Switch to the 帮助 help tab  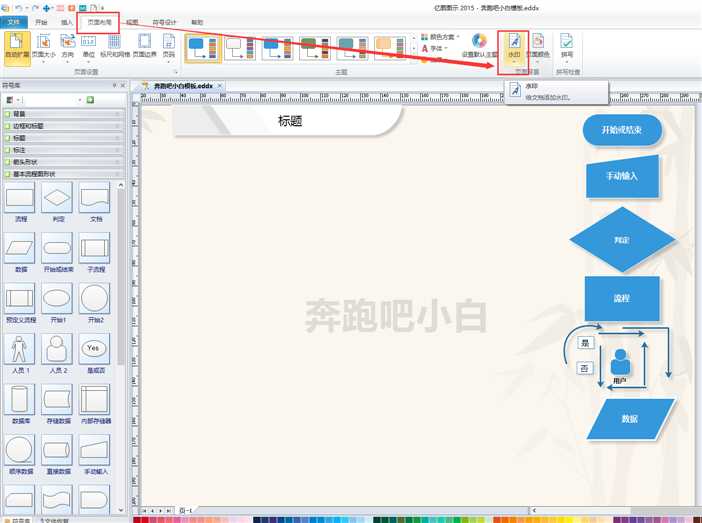197,22
